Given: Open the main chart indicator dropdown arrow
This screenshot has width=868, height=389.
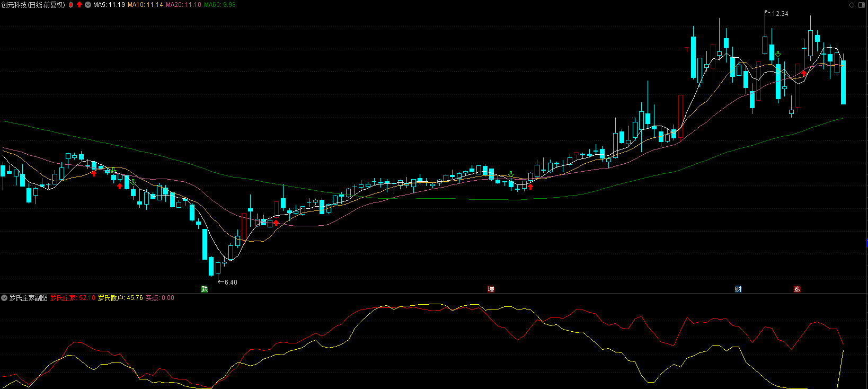Looking at the screenshot, I should (88, 5).
